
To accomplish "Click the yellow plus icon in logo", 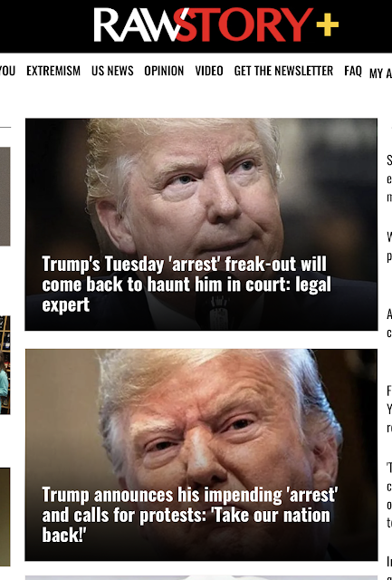I will (328, 24).
